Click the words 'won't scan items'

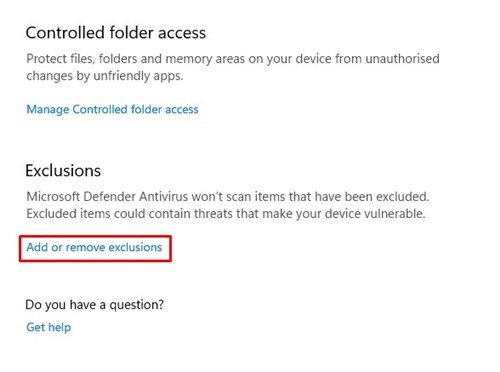[238, 196]
